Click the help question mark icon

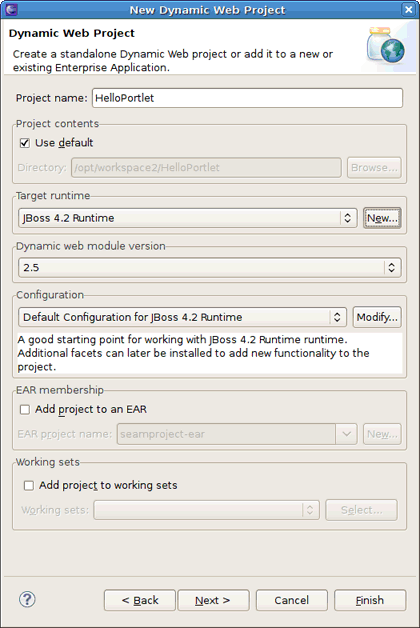pos(27,599)
